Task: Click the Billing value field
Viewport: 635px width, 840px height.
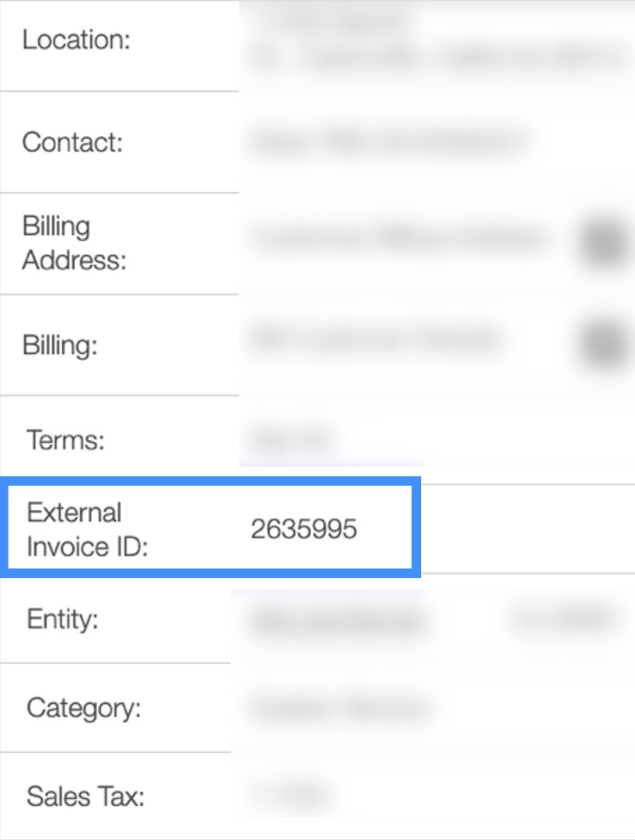Action: [375, 340]
